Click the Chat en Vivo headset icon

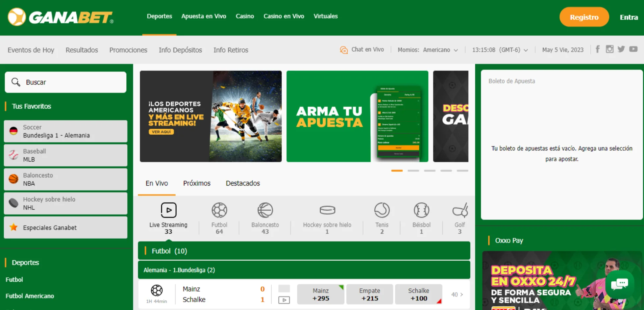344,50
